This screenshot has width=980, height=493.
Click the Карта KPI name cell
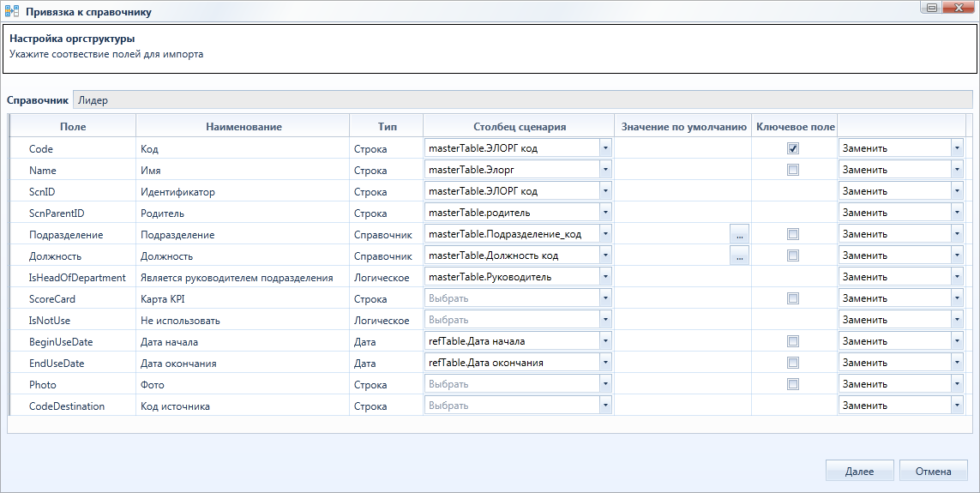click(x=243, y=298)
